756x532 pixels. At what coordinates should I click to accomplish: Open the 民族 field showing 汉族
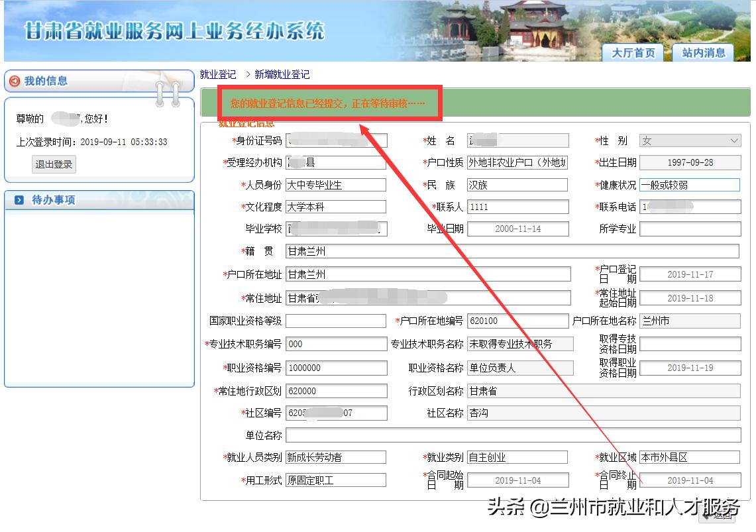pos(517,185)
